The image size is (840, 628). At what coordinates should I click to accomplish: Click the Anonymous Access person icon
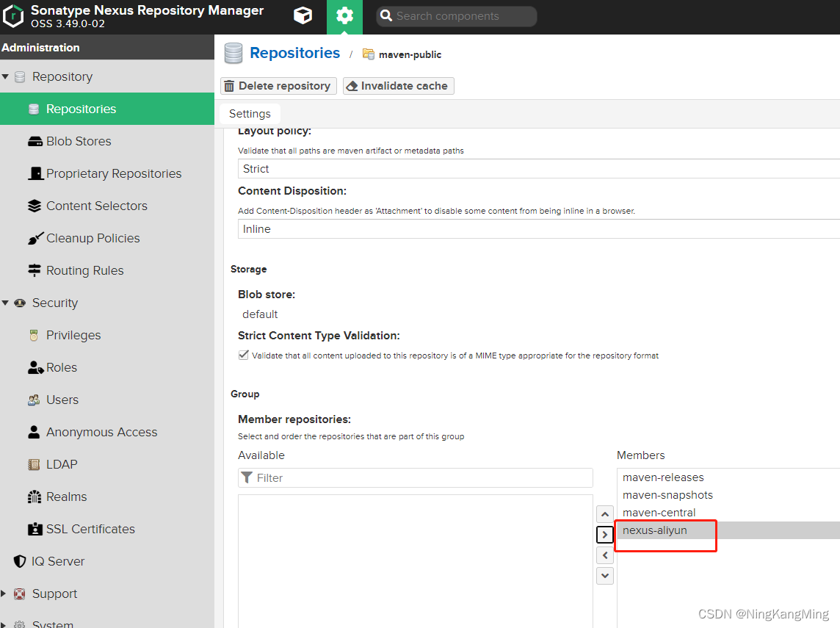coord(34,432)
